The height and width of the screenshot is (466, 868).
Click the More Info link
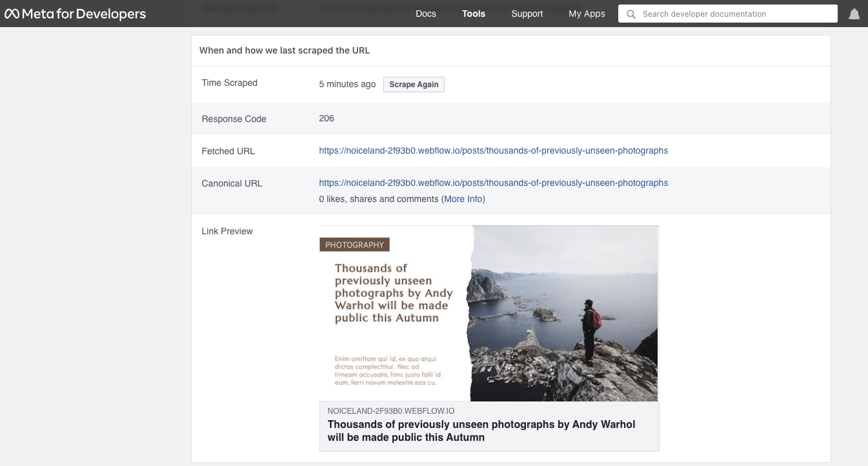[x=463, y=199]
